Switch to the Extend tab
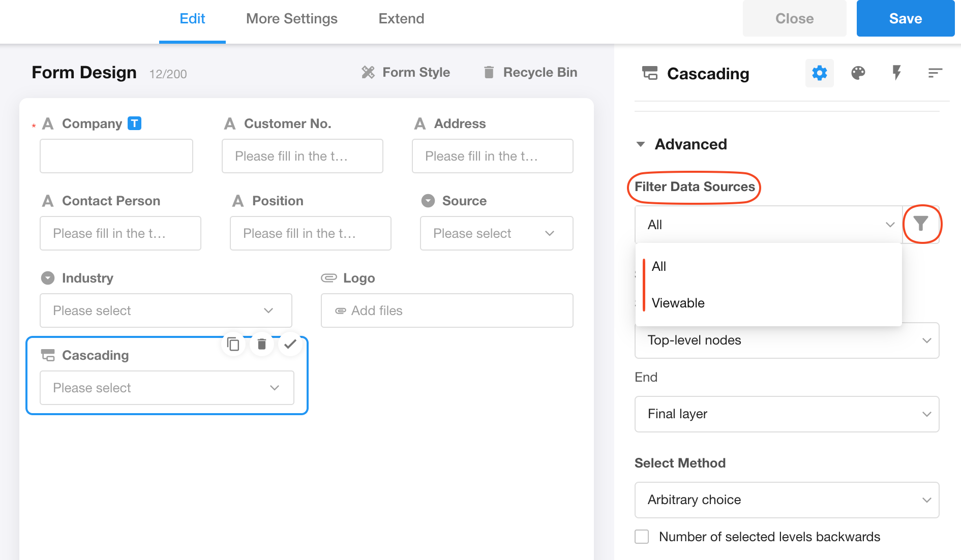Screen dimensions: 961x560 coord(401,19)
